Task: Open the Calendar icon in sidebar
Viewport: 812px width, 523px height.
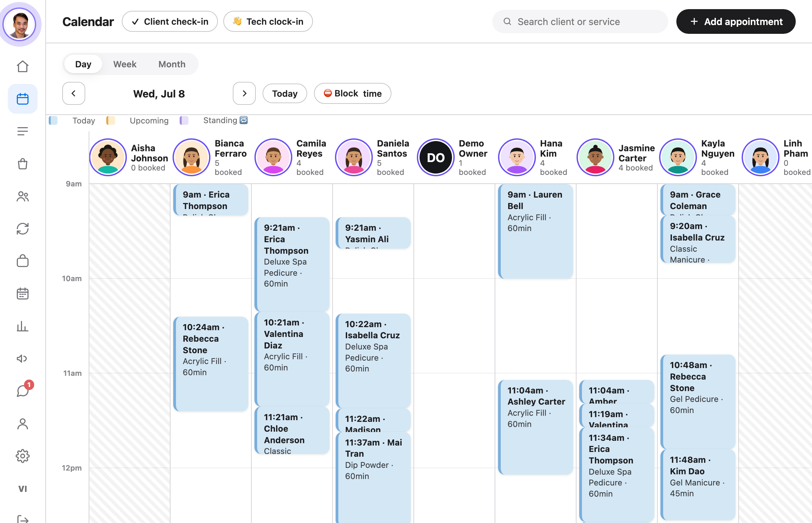Action: click(22, 99)
